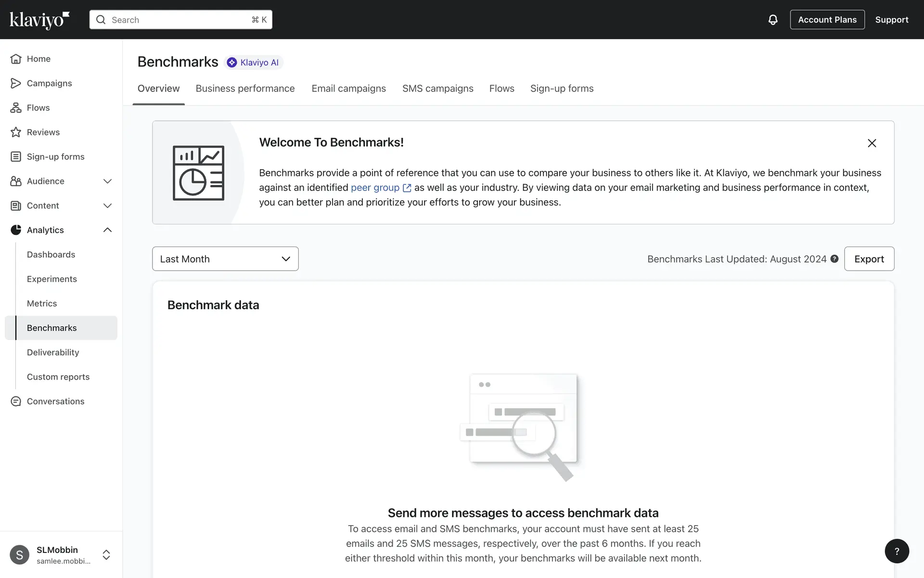Open the Home sidebar icon
924x578 pixels.
click(x=16, y=59)
